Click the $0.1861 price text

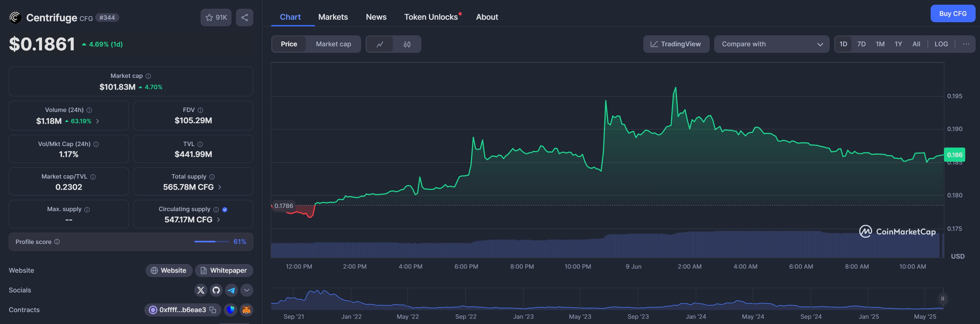click(x=42, y=44)
